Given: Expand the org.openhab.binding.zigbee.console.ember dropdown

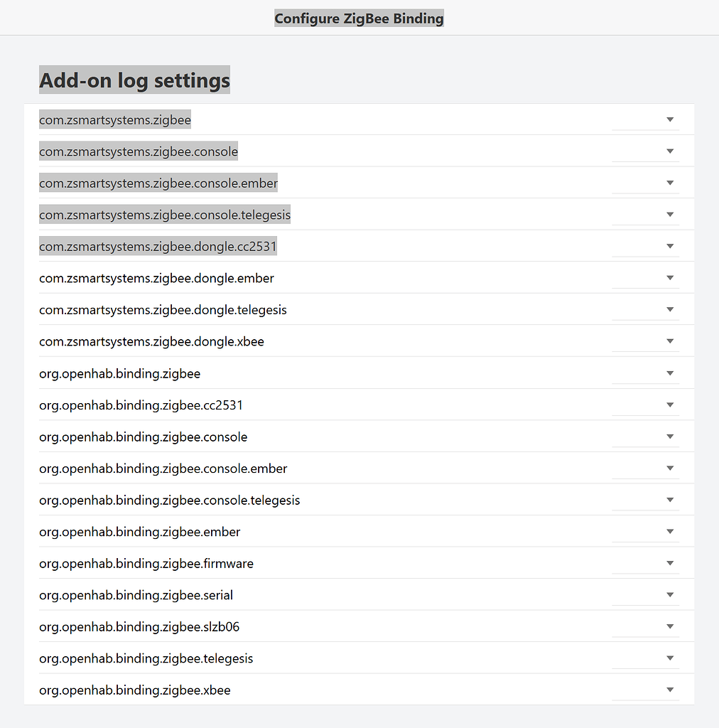Looking at the screenshot, I should (669, 467).
